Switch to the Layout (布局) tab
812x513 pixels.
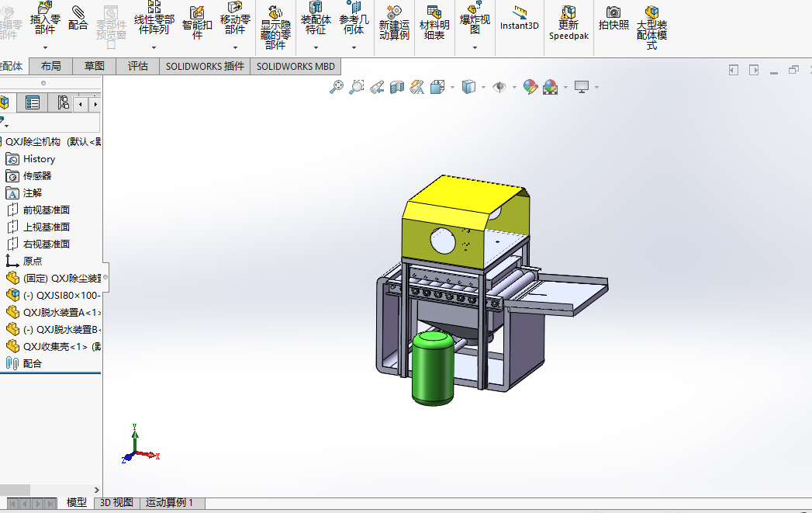coord(50,66)
